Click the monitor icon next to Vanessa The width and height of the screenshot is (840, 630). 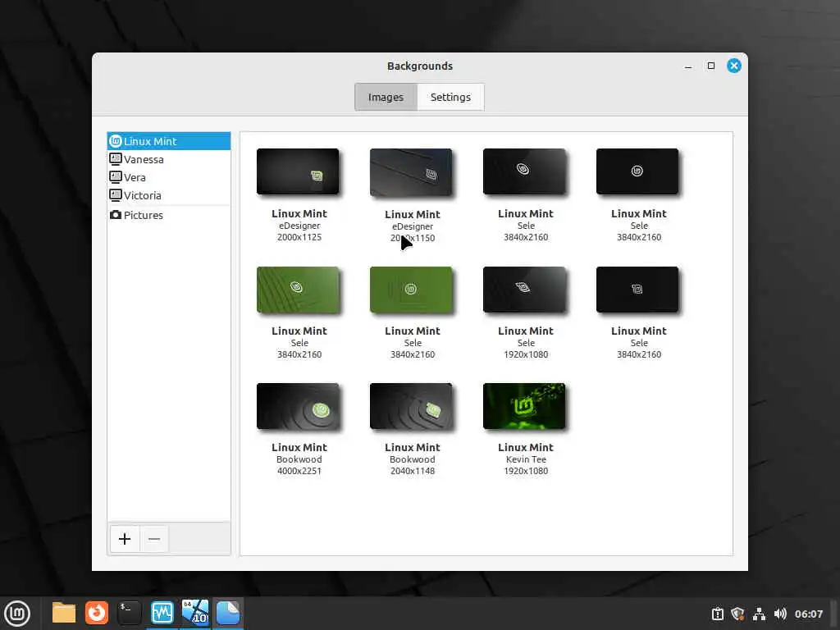pyautogui.click(x=115, y=158)
